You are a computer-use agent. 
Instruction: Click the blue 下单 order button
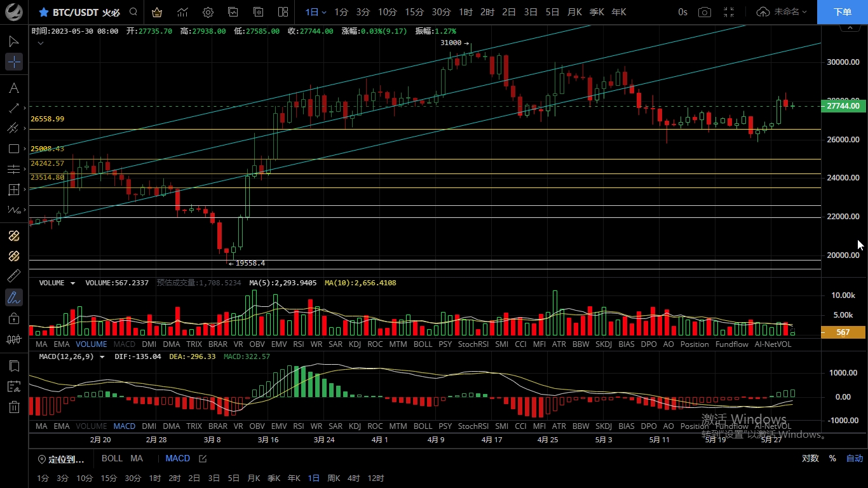pos(843,12)
